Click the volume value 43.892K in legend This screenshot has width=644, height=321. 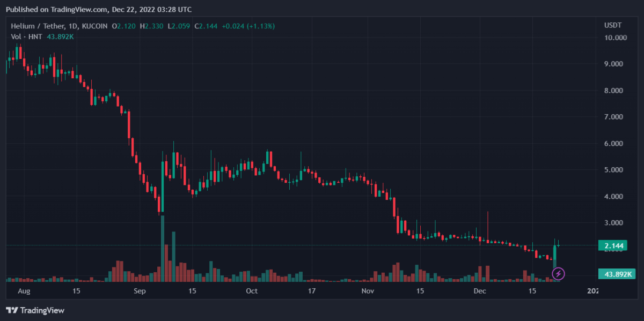click(59, 36)
